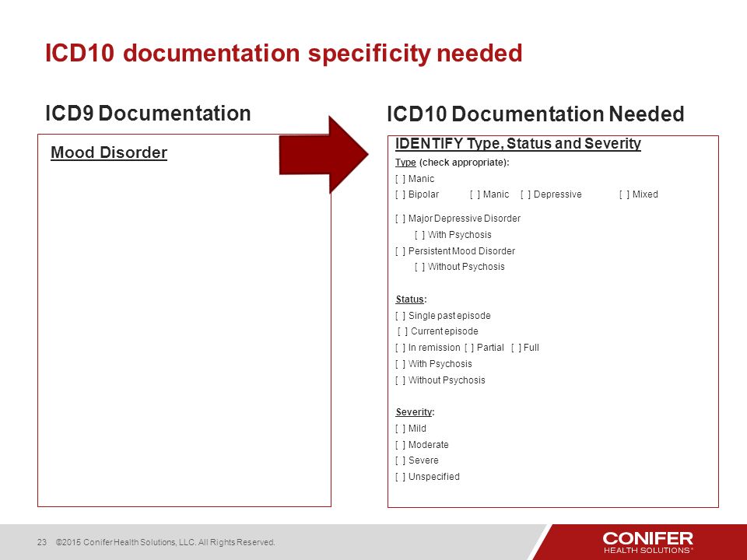747x560 pixels.
Task: Click the slide number 23
Action: [42, 542]
